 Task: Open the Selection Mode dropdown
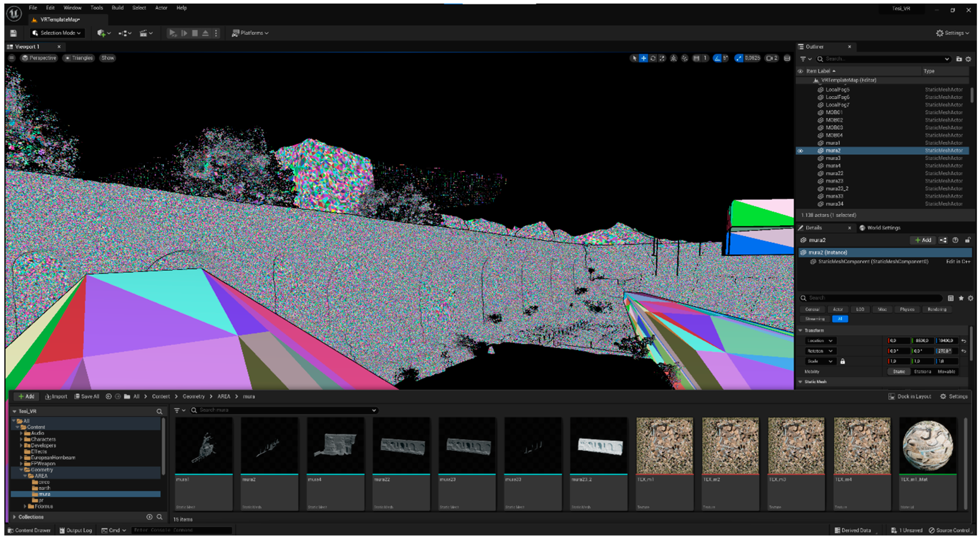(x=57, y=33)
